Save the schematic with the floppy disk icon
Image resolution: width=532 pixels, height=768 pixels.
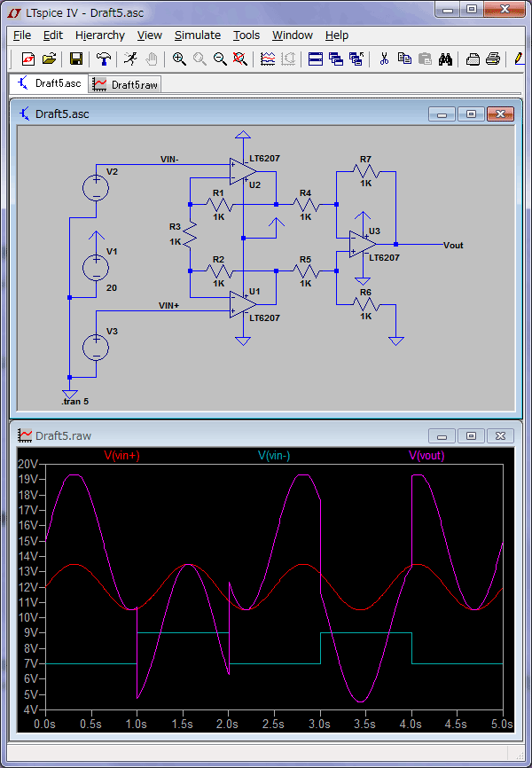pos(76,59)
